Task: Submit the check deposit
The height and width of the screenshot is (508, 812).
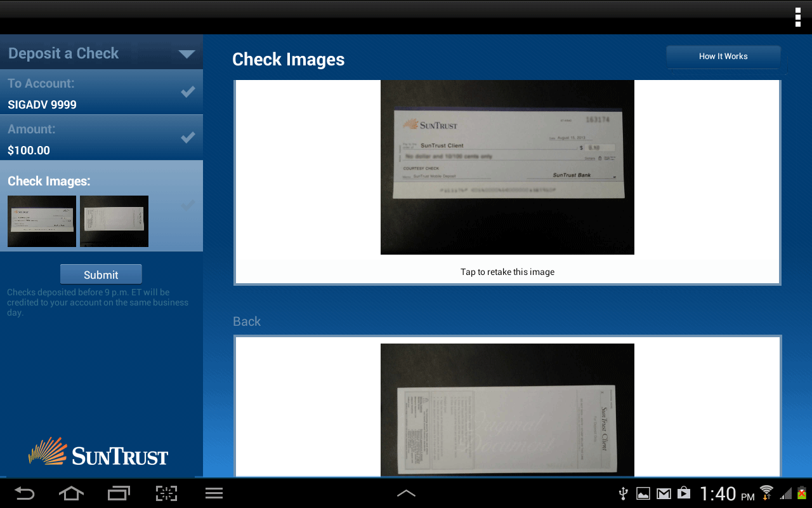Action: (101, 274)
